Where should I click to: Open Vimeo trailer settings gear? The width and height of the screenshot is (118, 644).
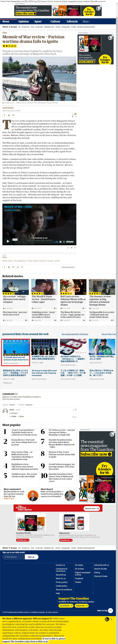click(x=60, y=242)
